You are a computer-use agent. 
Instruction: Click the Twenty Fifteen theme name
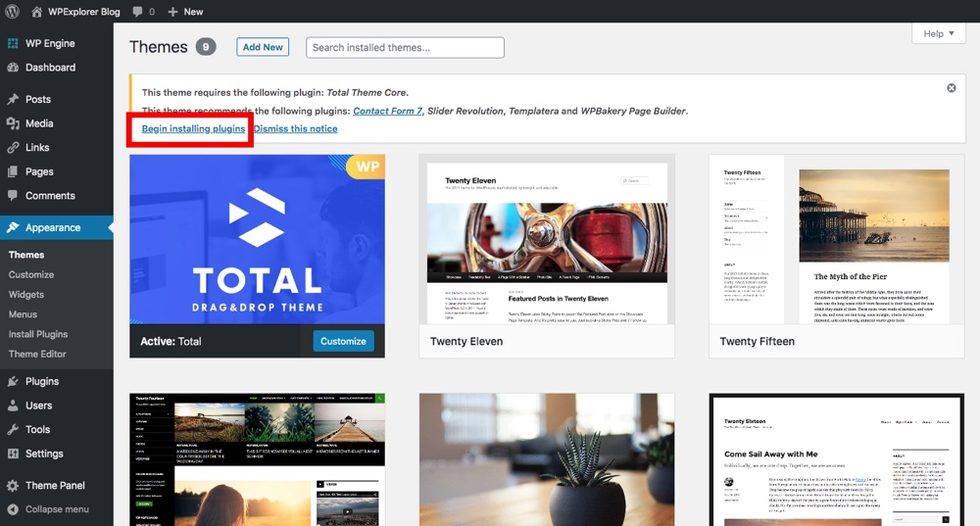point(757,341)
